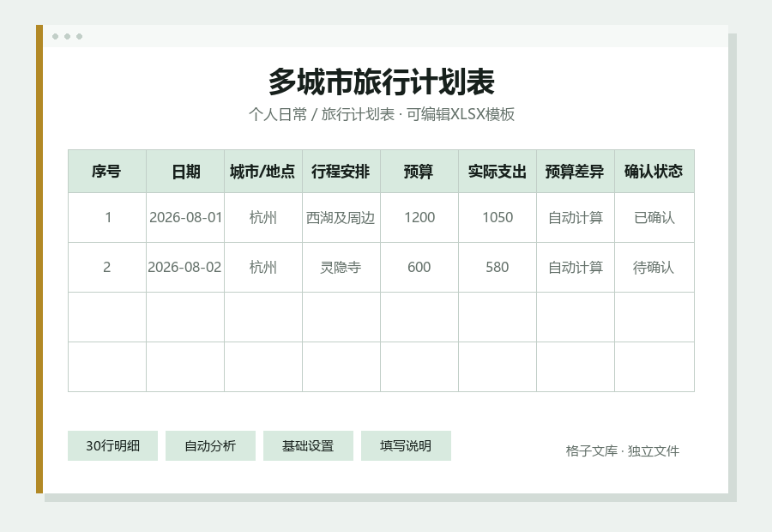Screen dimensions: 772x532
Task: Click the subtitle mentioning 可编辑XLSX模板
Action: click(x=382, y=114)
